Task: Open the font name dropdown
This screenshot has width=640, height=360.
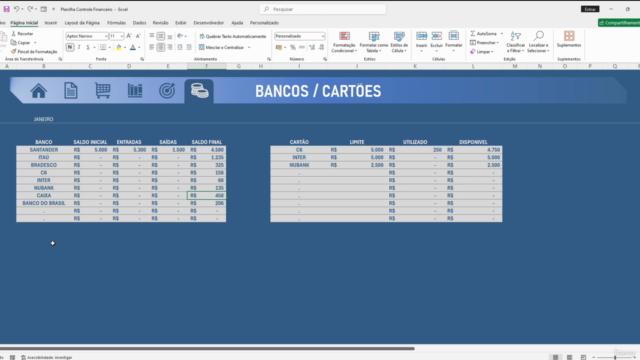Action: (x=106, y=36)
